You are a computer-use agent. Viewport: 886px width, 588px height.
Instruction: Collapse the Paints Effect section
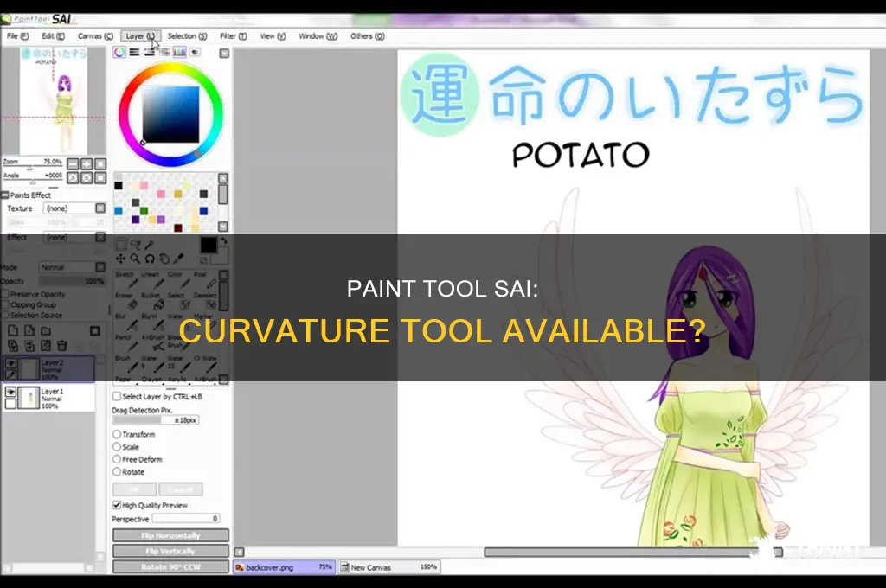click(x=4, y=195)
